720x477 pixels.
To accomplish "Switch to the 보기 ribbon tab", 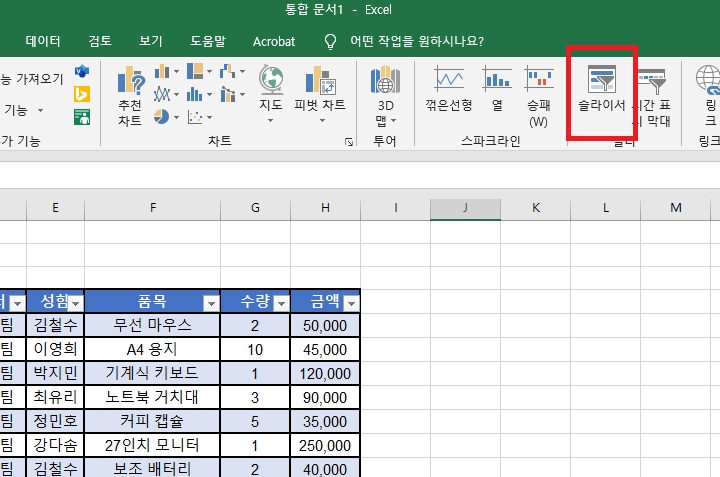I will point(151,41).
